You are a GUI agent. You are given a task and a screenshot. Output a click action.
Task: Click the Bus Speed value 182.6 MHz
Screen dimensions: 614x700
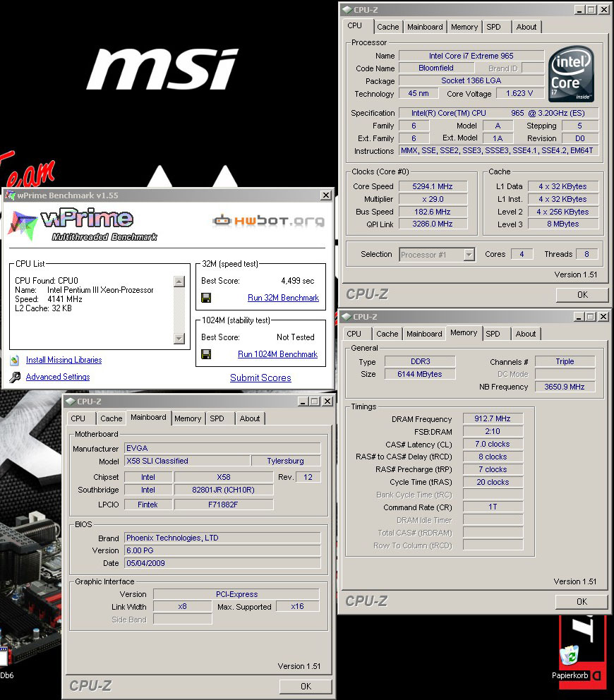pyautogui.click(x=433, y=212)
